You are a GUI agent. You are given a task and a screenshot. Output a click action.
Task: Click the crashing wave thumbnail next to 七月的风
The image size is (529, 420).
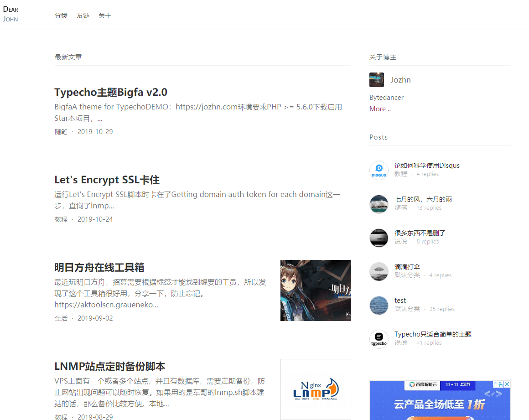379,204
